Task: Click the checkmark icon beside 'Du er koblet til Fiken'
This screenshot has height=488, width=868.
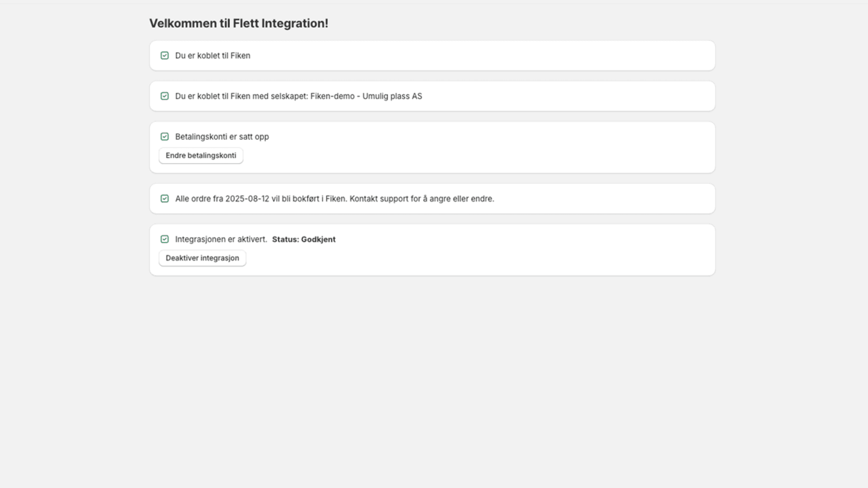Action: pyautogui.click(x=165, y=55)
